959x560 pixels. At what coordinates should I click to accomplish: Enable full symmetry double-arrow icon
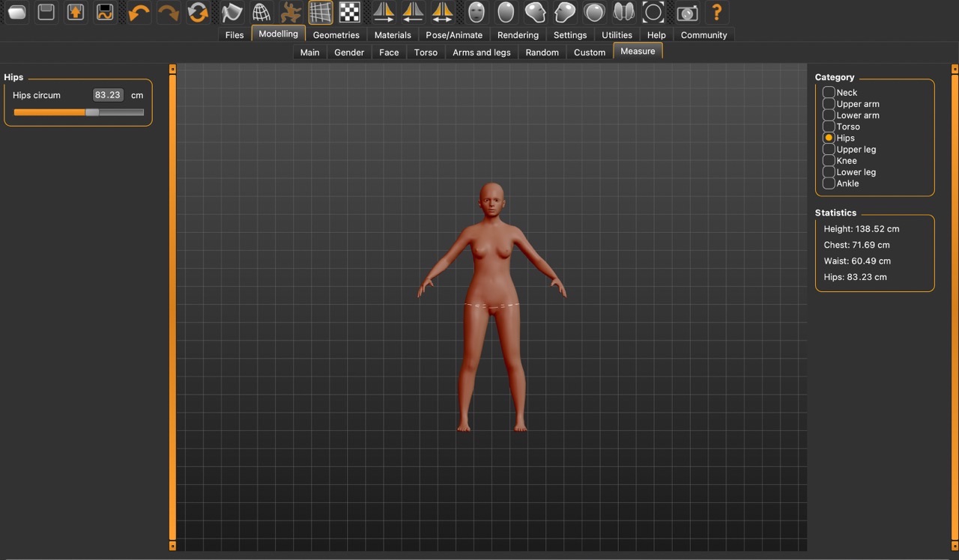point(443,12)
